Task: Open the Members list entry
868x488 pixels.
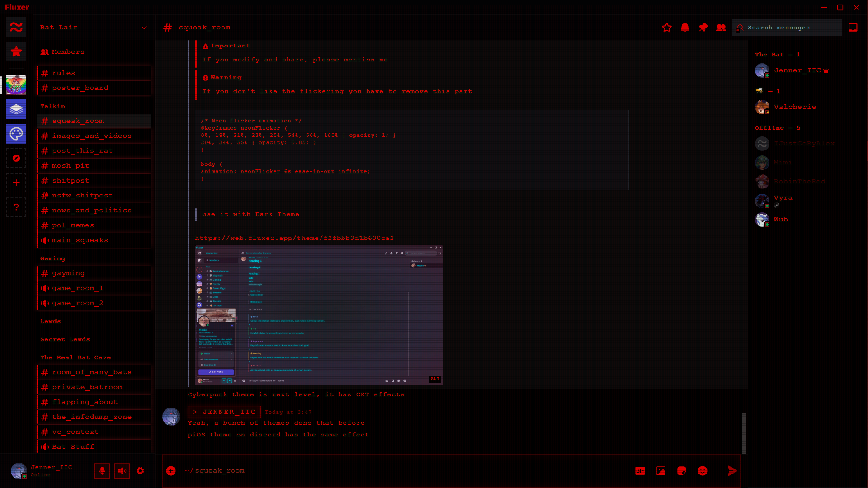Action: 68,52
